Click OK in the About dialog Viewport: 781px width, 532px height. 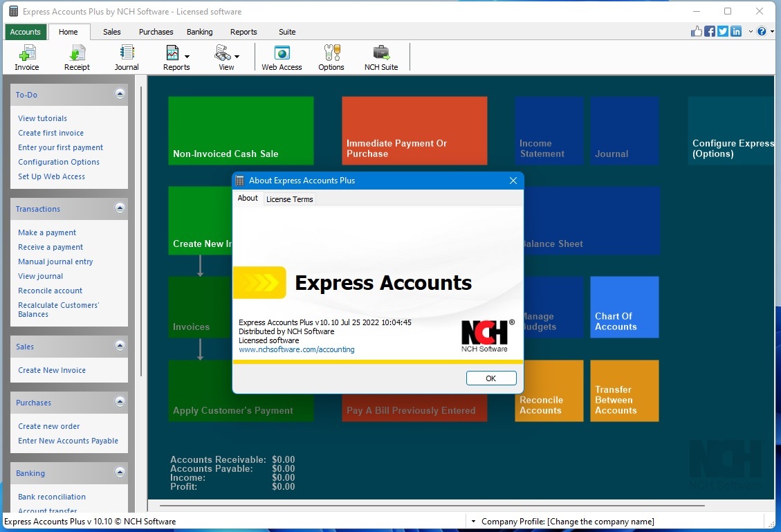pos(491,378)
